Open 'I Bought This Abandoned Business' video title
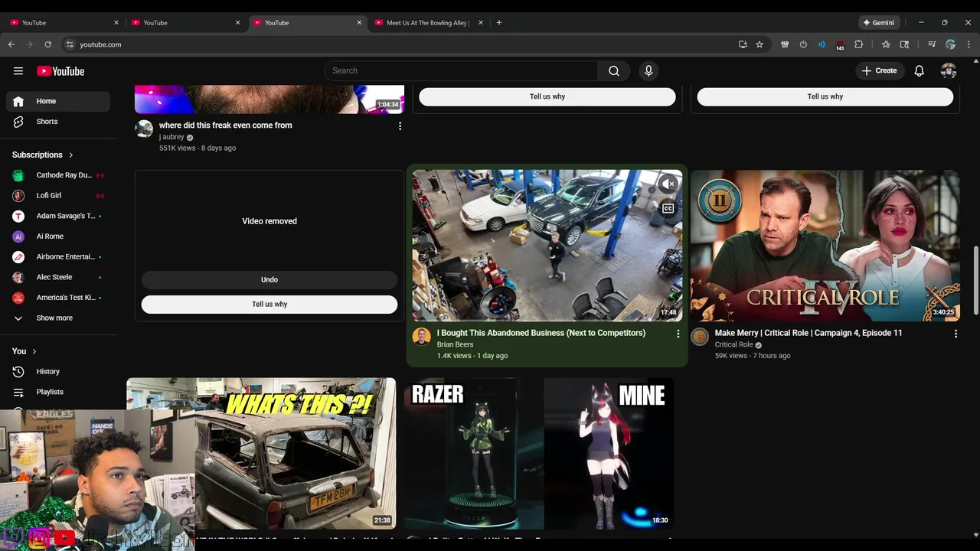 pyautogui.click(x=541, y=333)
